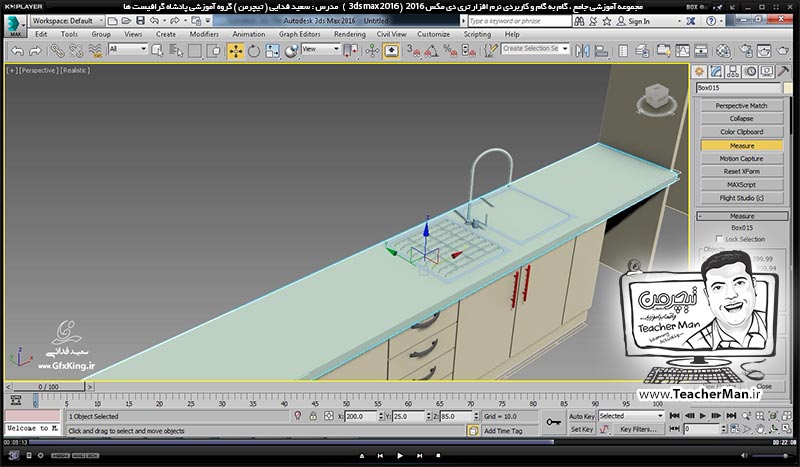Viewport: 800px width, 467px height.
Task: Click the 0 / 100 time slider
Action: pyautogui.click(x=48, y=387)
